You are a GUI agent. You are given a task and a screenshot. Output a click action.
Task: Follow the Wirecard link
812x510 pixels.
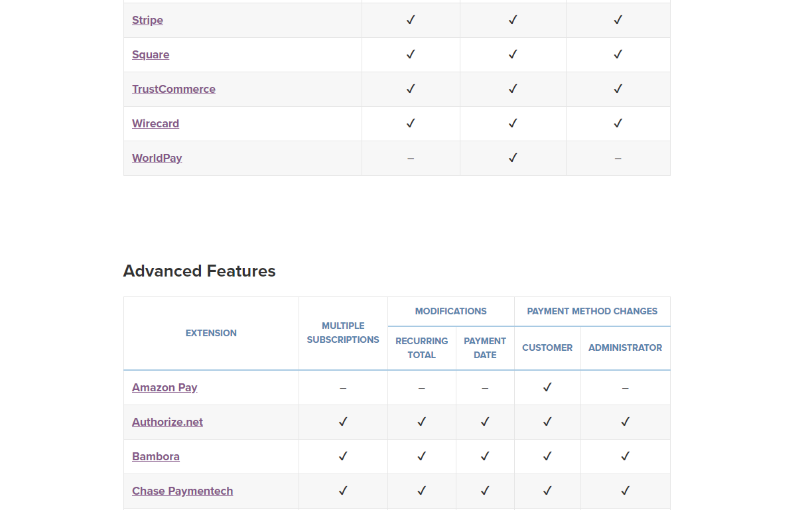(155, 123)
